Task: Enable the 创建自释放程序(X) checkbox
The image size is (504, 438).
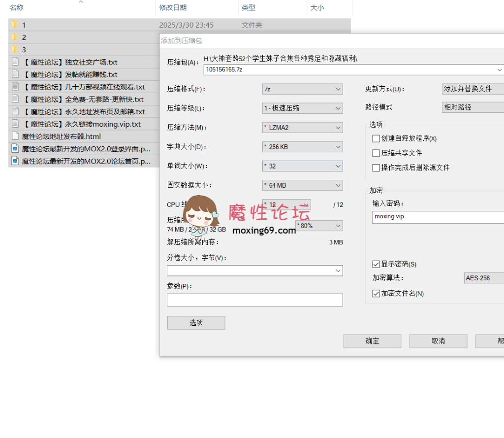Action: click(x=376, y=138)
